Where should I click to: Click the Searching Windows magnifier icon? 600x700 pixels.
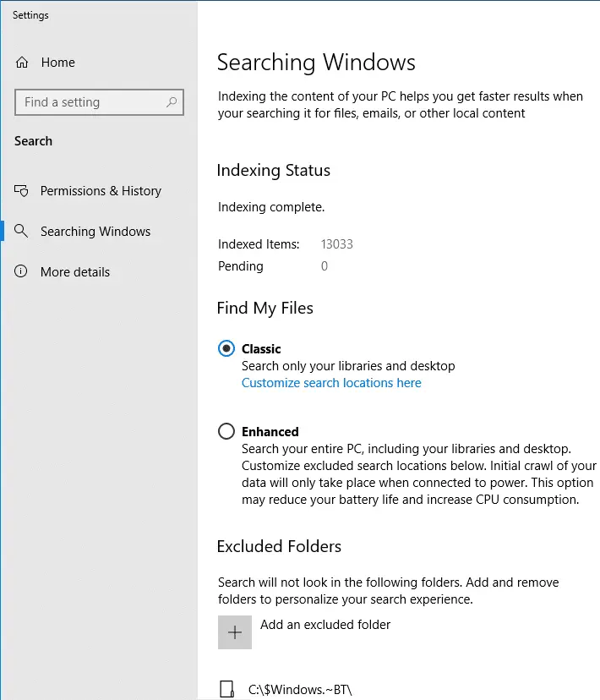point(21,231)
